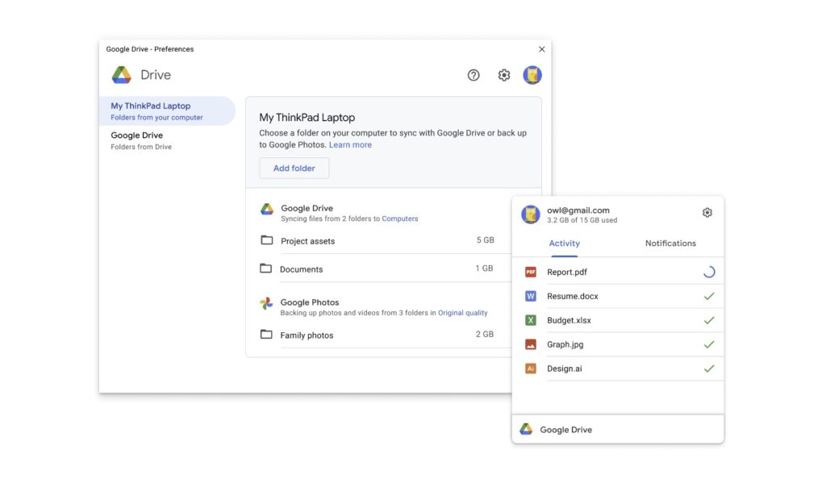This screenshot has height=504, width=826.
Task: Select the Project assets folder name
Action: point(307,241)
